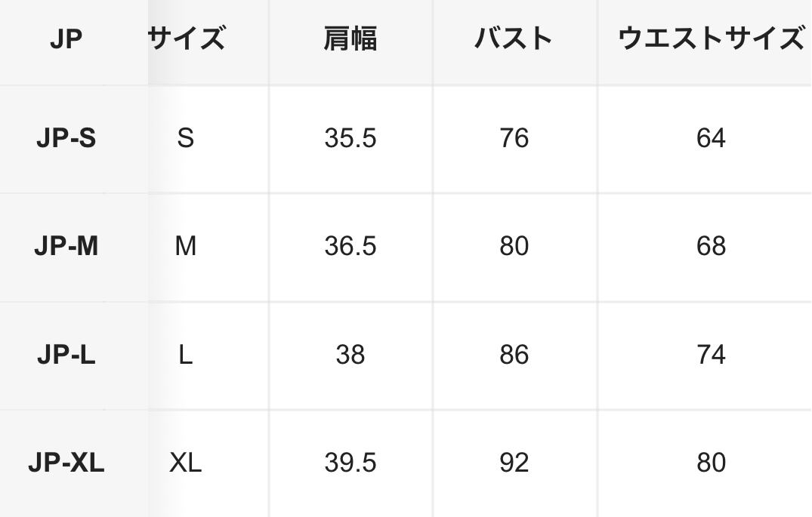812x517 pixels.
Task: Select bust value 80 in JP-M row
Action: coord(514,246)
